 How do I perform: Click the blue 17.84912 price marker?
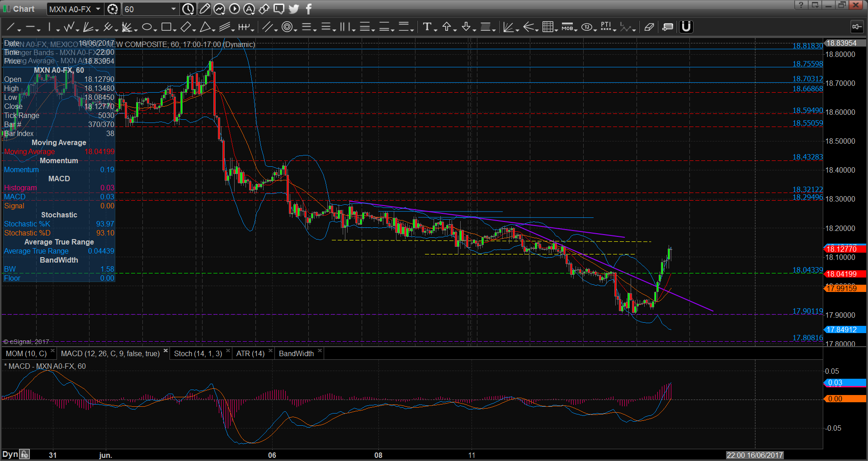(845, 329)
